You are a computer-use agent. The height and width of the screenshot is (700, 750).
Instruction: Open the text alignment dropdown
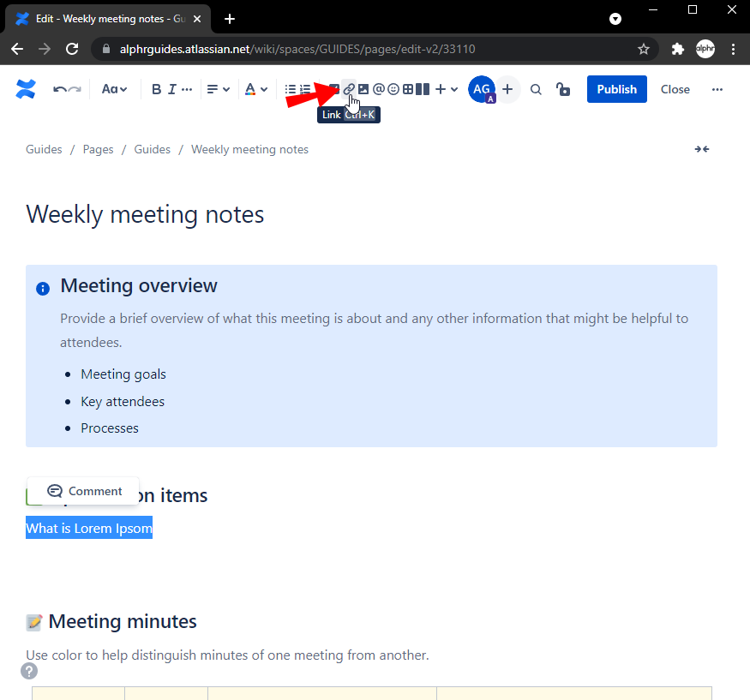(218, 89)
